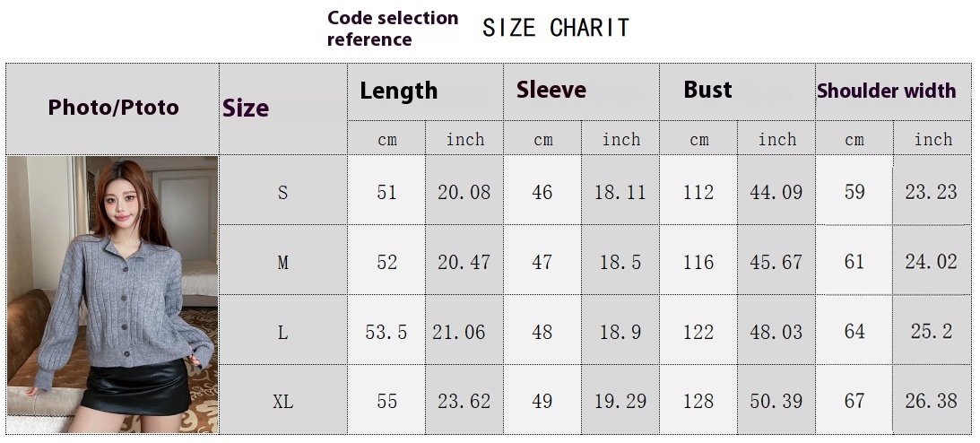Click the size XL row label
The width and height of the screenshot is (980, 443).
[283, 401]
